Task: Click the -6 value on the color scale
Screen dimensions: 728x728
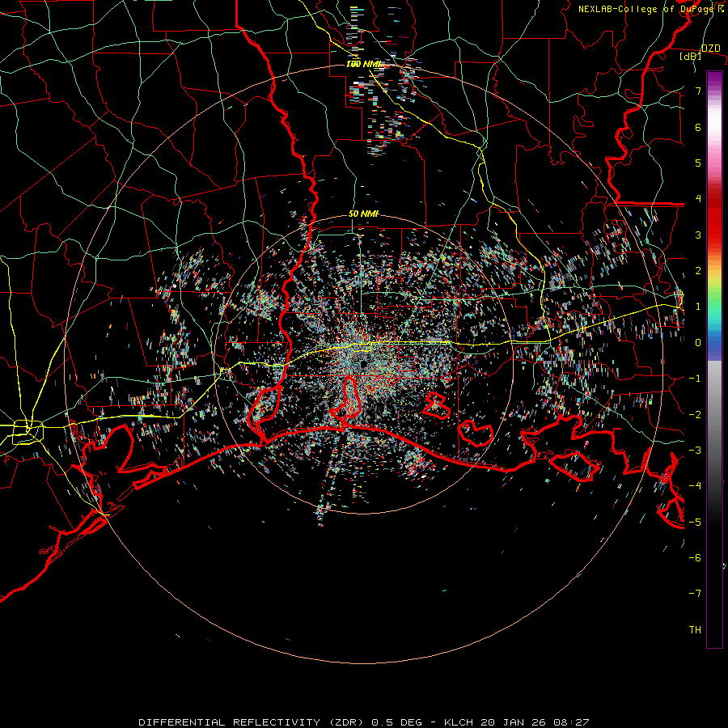Action: [x=695, y=558]
